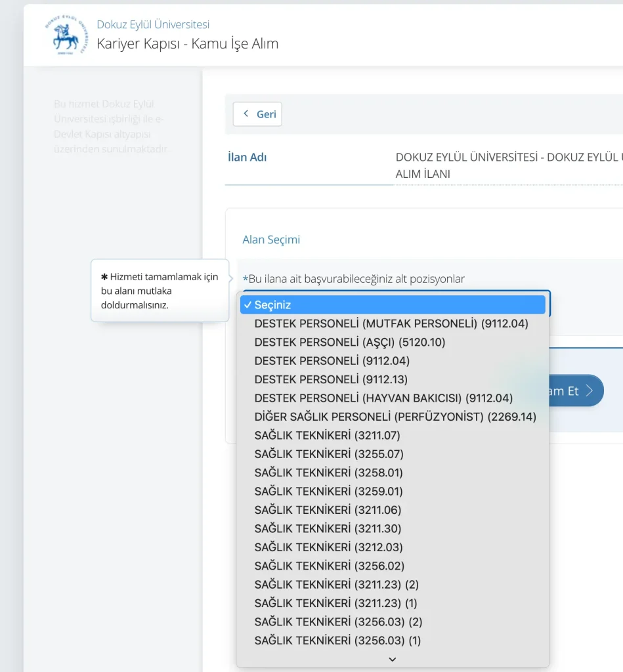Screen dimensions: 623x672
Task: Click the Alan Seçimi section heading
Action: coord(271,240)
